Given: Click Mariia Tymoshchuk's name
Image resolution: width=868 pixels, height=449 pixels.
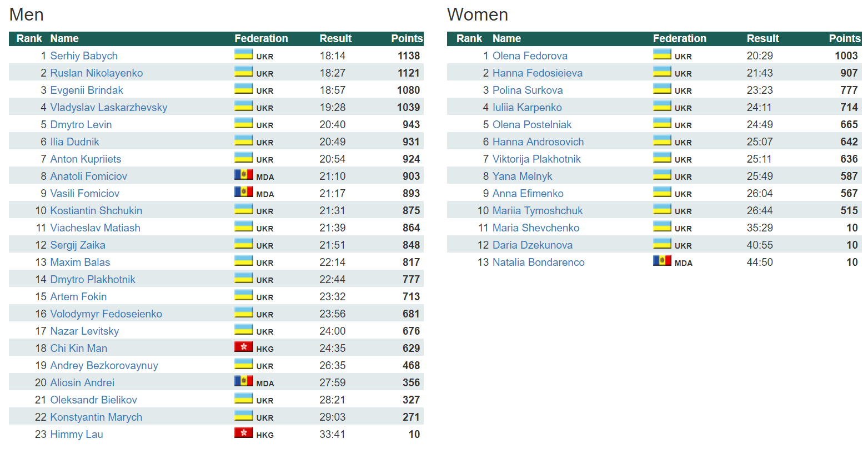Looking at the screenshot, I should [x=538, y=210].
